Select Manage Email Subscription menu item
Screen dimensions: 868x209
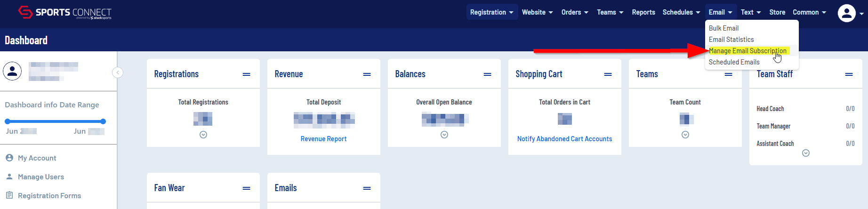[747, 51]
